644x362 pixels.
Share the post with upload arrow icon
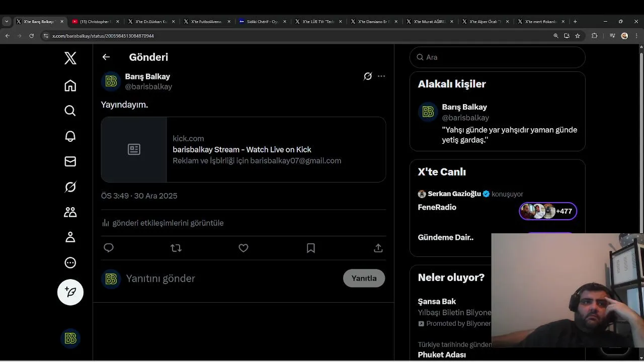pyautogui.click(x=378, y=248)
